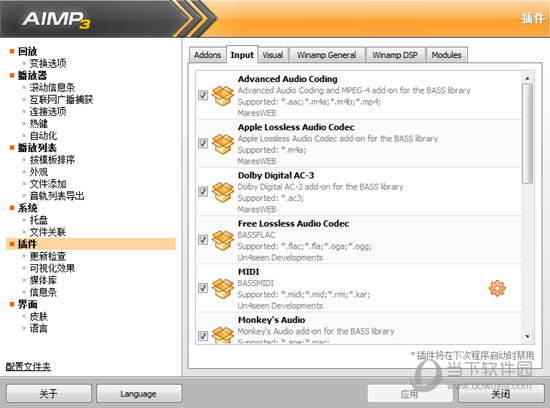
Task: Select Advanced Audio Coding plugin title
Action: tap(288, 79)
